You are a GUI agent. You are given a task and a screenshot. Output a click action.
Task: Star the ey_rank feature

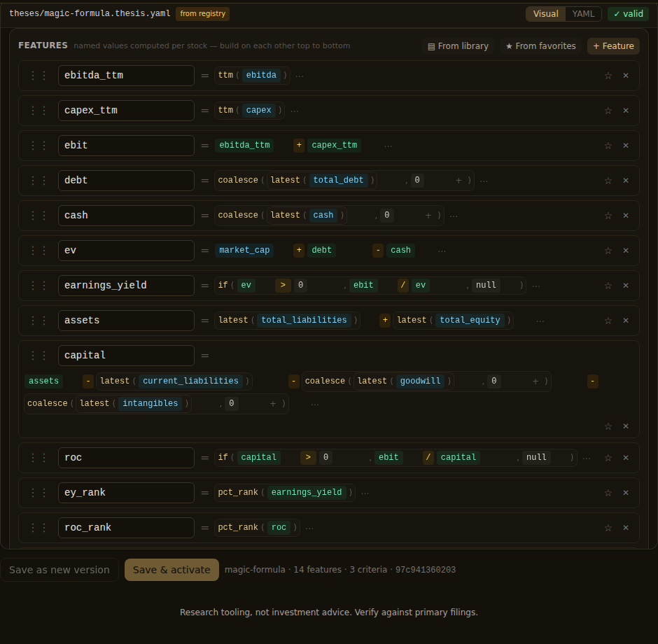pos(608,493)
